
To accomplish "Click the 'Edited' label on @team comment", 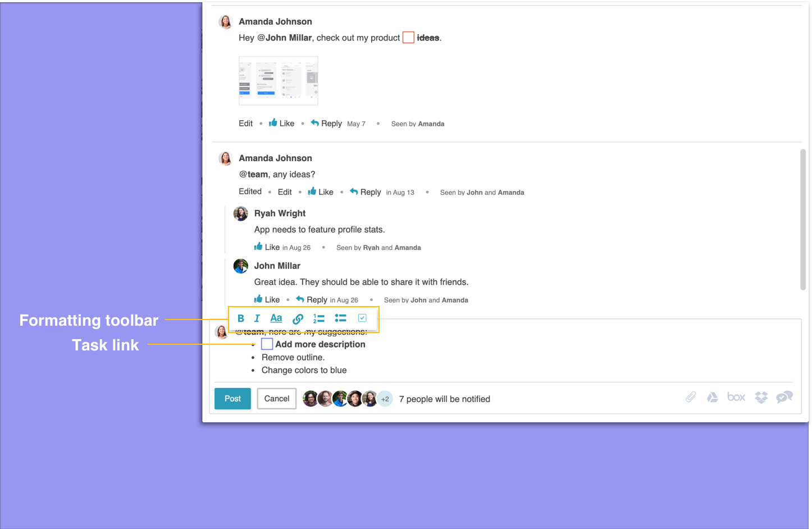I will click(250, 191).
